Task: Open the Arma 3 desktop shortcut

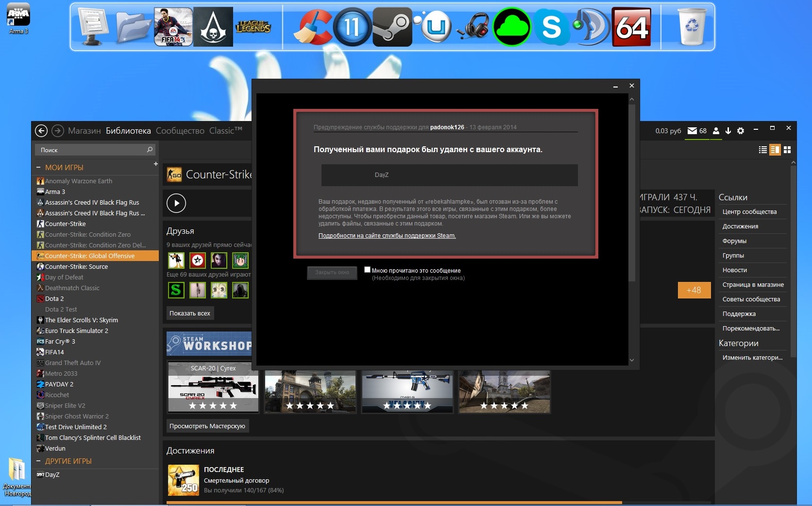Action: coord(18,18)
